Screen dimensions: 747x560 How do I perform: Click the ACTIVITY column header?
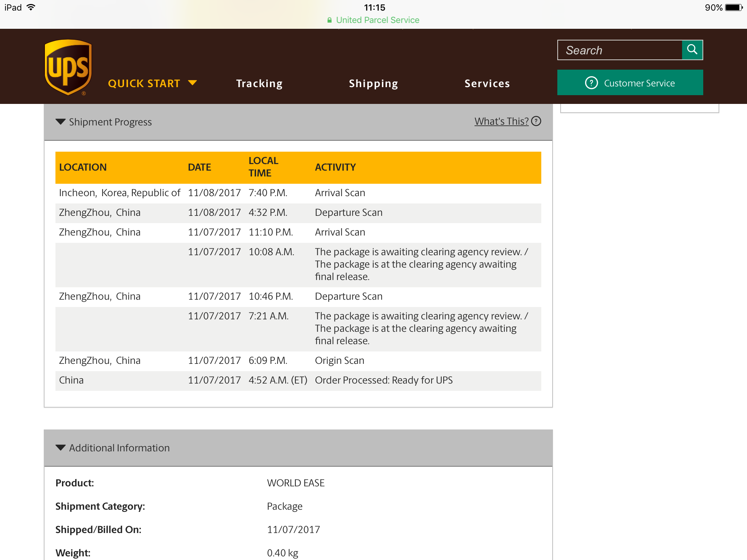pos(335,167)
